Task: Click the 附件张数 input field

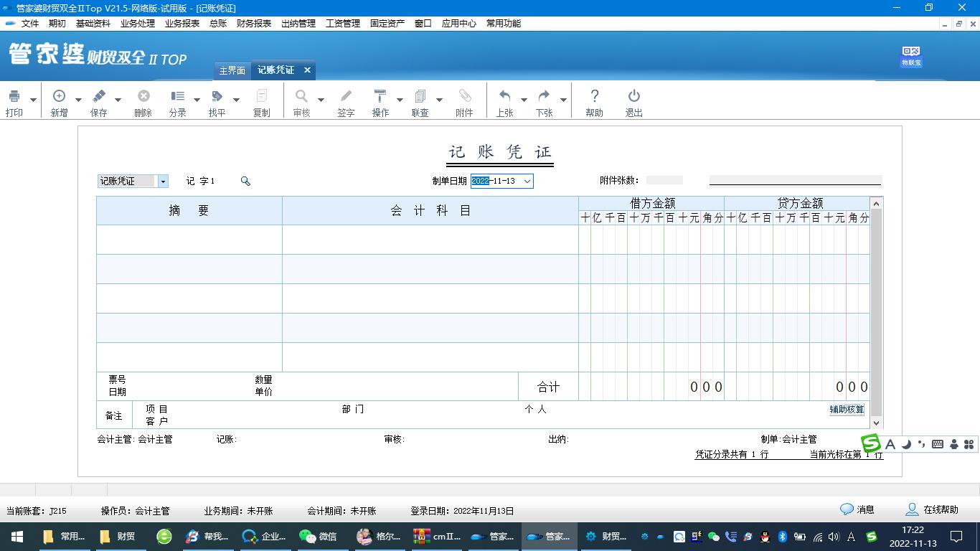Action: pos(664,181)
